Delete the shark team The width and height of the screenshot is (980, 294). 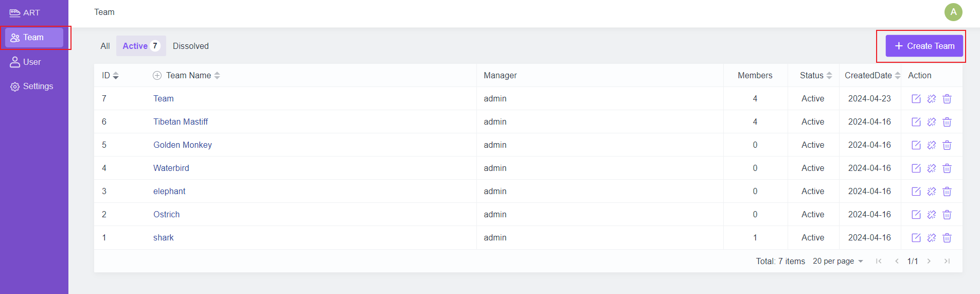click(947, 238)
